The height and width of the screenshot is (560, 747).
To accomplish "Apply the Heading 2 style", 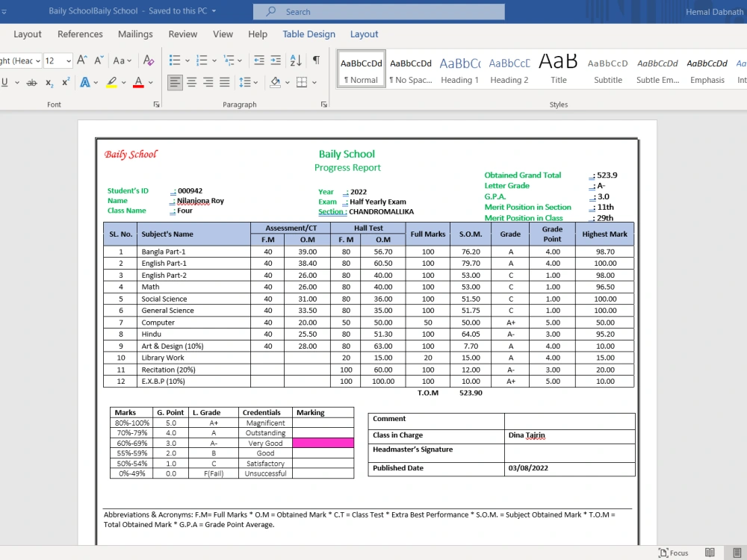I will [x=509, y=68].
